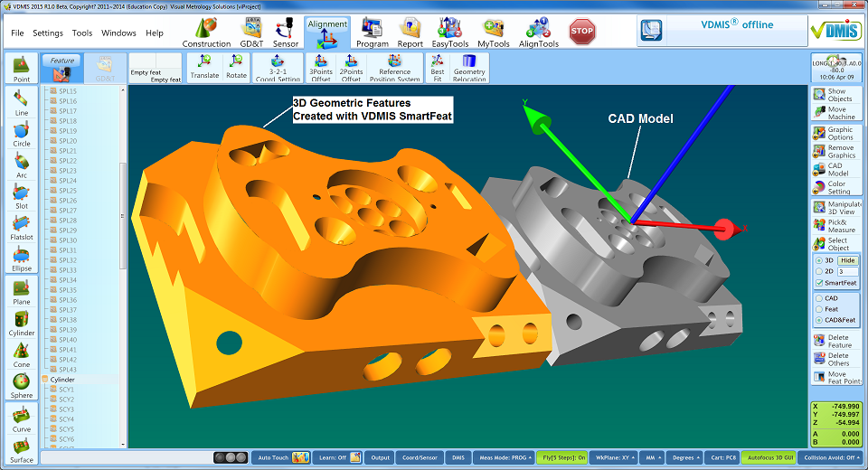This screenshot has height=470, width=868.
Task: Click the 2D value input field
Action: click(x=847, y=271)
